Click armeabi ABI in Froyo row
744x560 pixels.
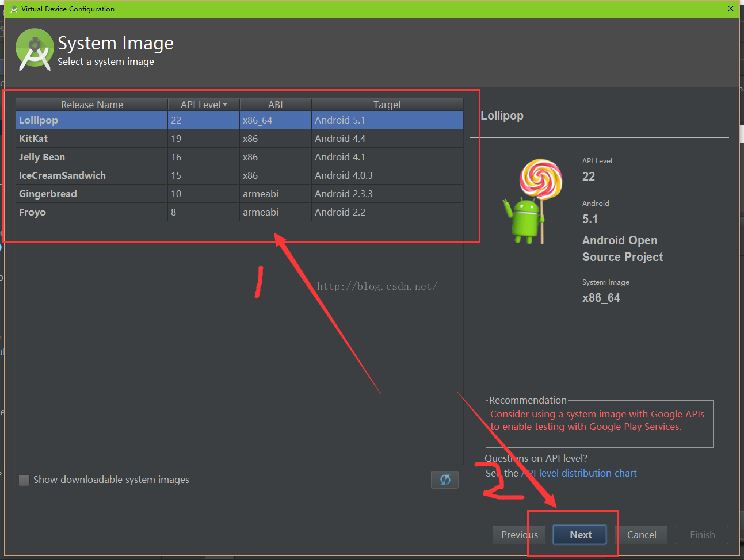[x=276, y=212]
